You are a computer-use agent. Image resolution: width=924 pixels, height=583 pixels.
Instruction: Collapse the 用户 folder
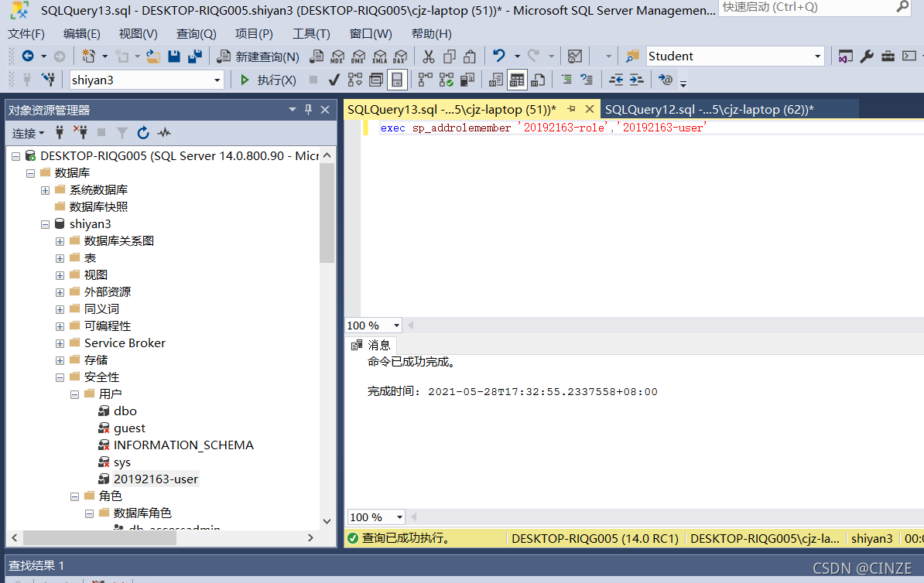click(74, 394)
